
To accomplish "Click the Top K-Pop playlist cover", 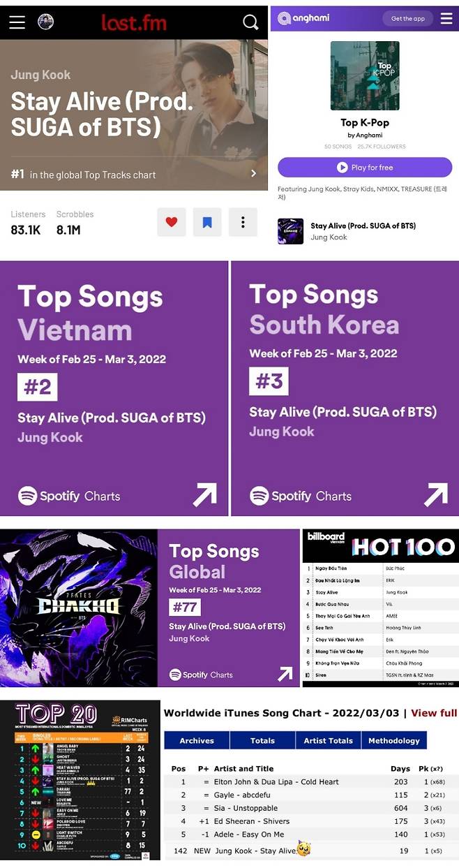I will click(366, 75).
